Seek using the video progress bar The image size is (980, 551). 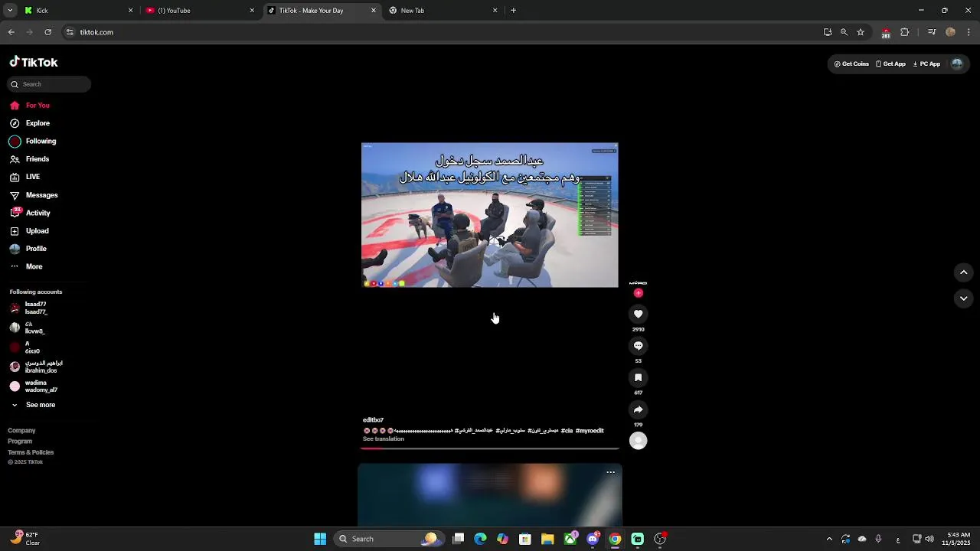tap(490, 448)
